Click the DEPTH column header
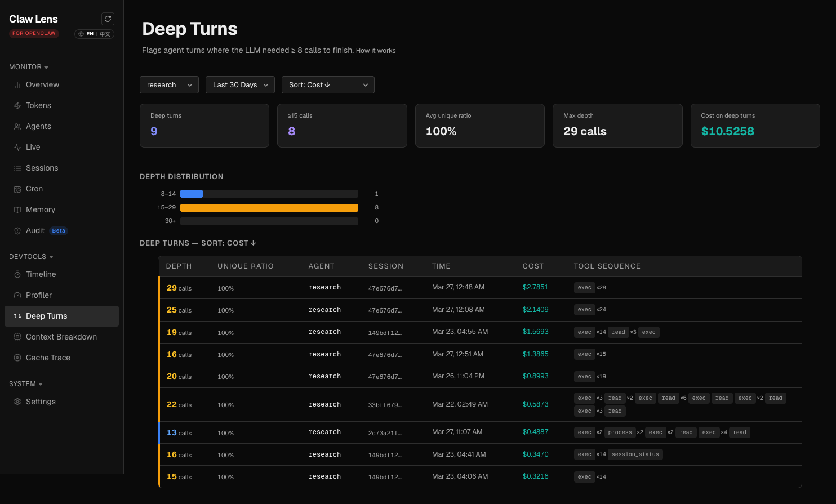Image resolution: width=836 pixels, height=504 pixels. [179, 266]
